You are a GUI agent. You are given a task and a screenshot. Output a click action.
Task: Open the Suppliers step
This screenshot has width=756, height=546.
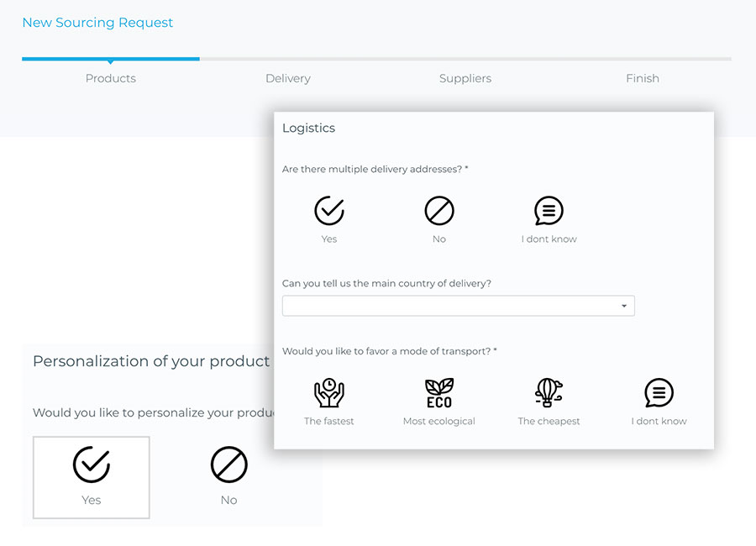[465, 78]
